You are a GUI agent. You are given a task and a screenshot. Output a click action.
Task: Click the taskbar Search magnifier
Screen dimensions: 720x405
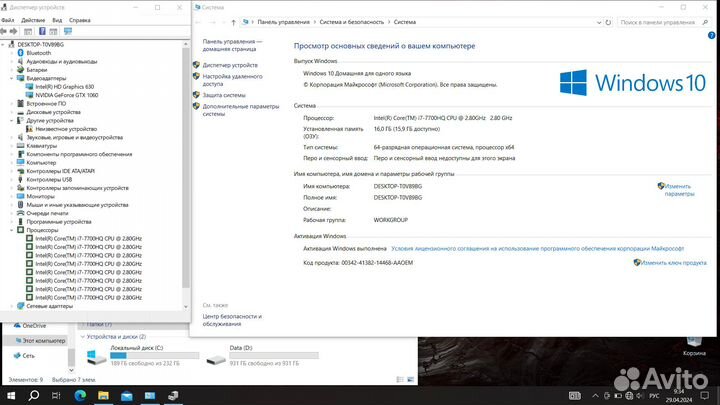point(34,395)
